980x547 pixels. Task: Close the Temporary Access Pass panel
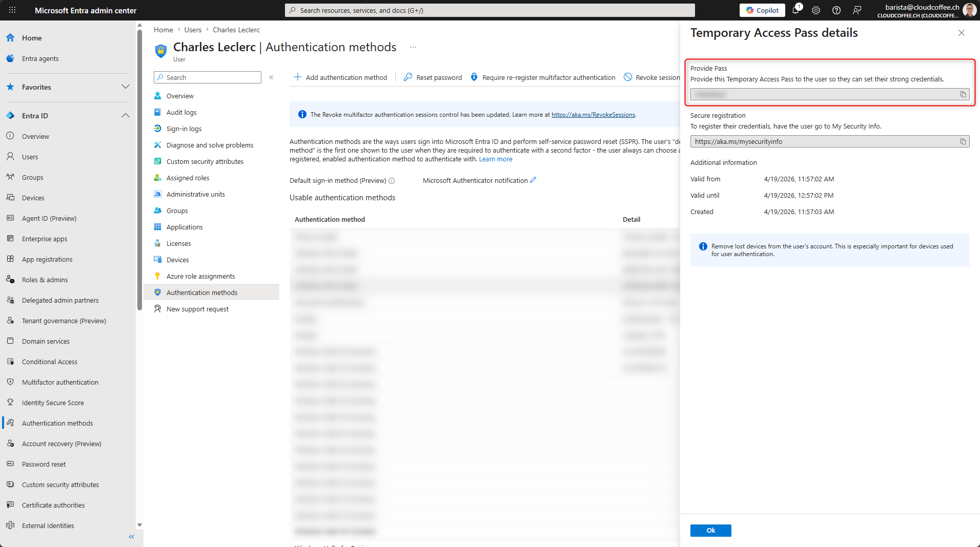(x=961, y=33)
